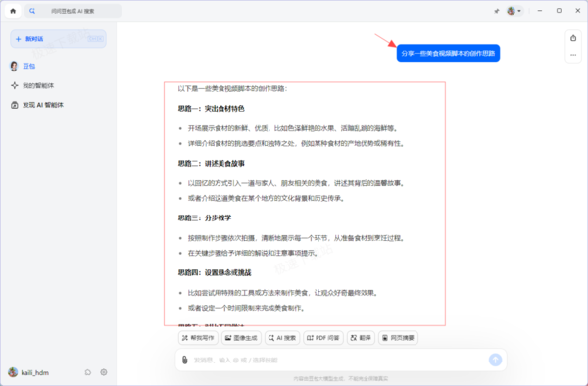Click the search magnifier icon in top bar

[32, 11]
